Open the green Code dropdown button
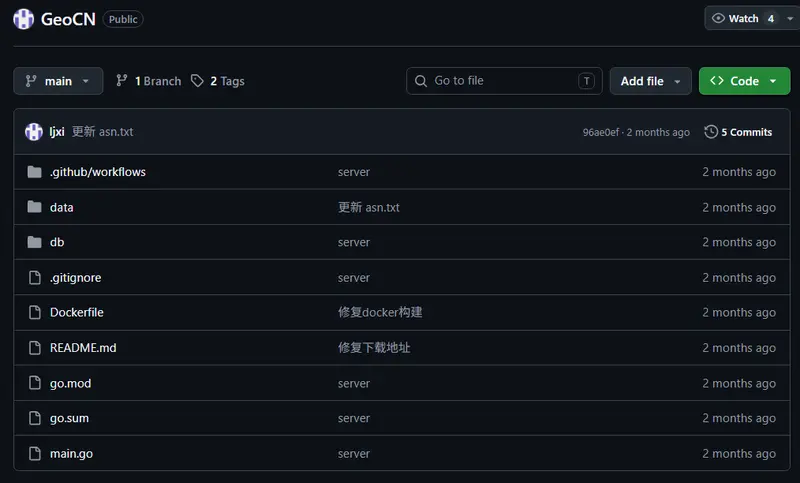Viewport: 800px width, 483px height. coord(744,81)
